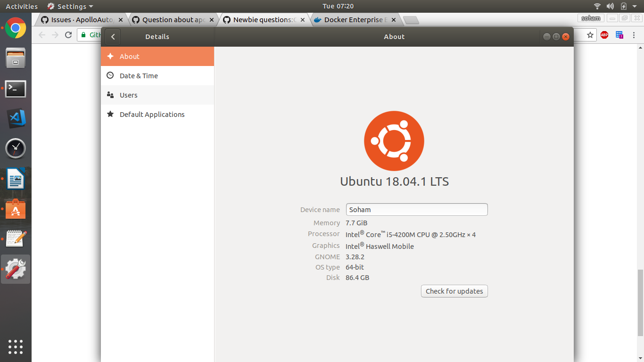The width and height of the screenshot is (644, 362).
Task: Click the 86.4 GB disk value
Action: 357,278
